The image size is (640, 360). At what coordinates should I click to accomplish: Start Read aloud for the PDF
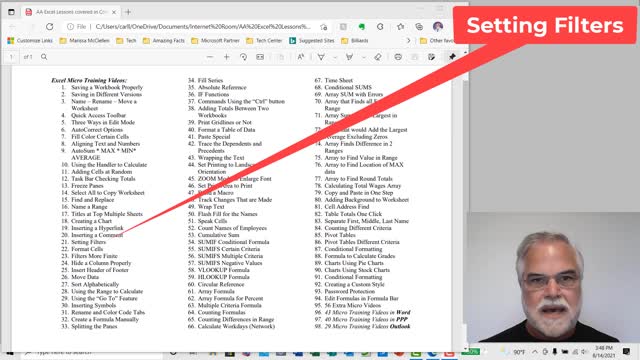point(301,57)
